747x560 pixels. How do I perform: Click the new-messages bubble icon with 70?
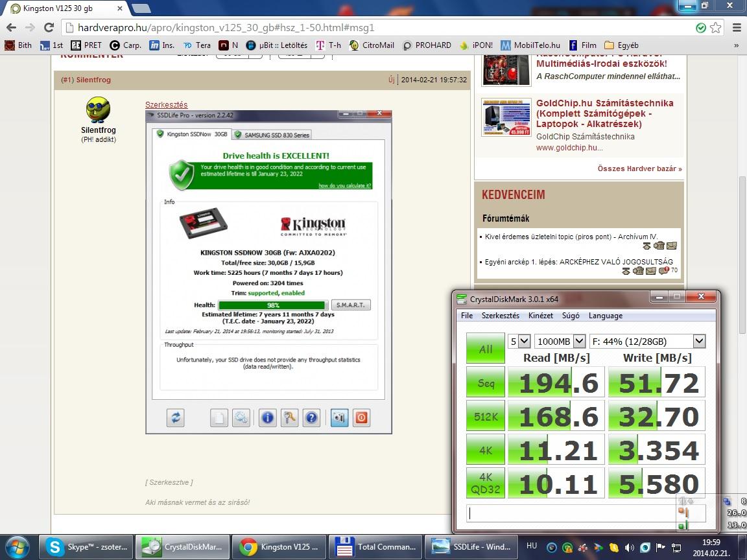click(x=663, y=270)
